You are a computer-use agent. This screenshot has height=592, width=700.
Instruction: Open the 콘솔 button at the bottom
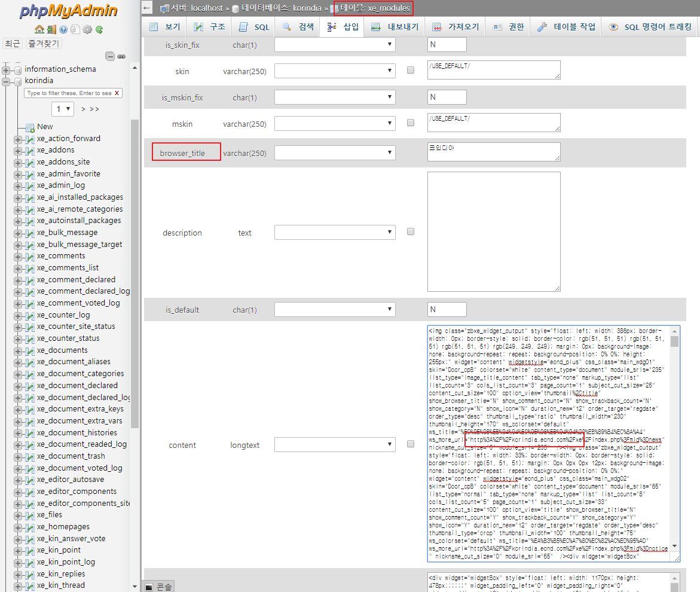(x=158, y=587)
